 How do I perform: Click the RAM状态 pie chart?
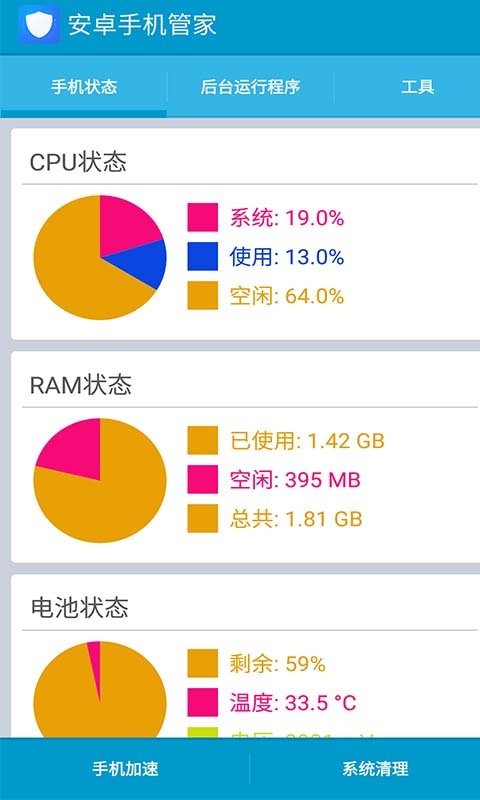click(x=100, y=480)
